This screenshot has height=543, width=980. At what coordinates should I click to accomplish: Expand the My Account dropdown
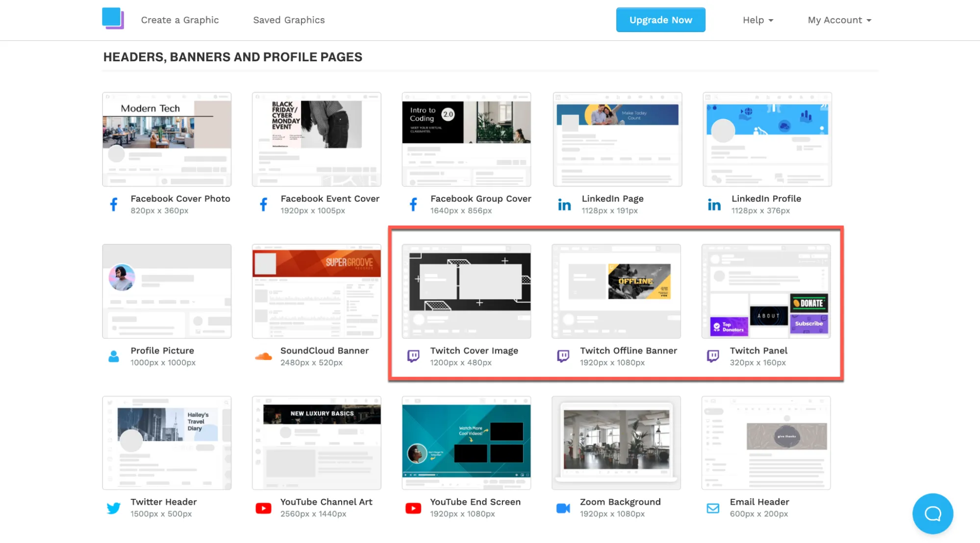[839, 20]
